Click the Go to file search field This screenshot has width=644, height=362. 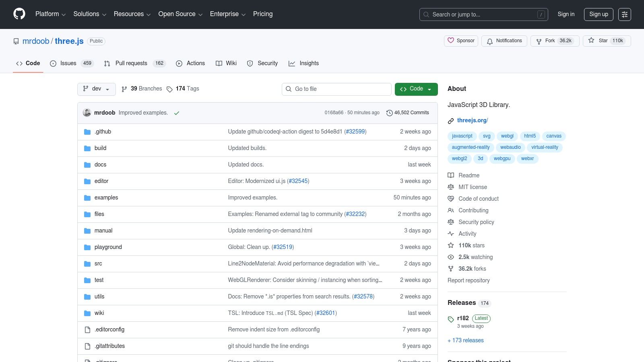coord(336,89)
